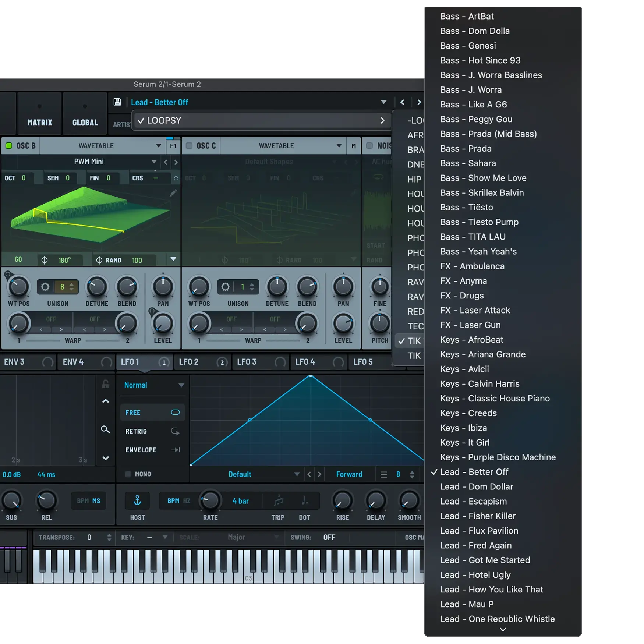Image resolution: width=644 pixels, height=644 pixels.
Task: Go to next preset with right arrow
Action: [419, 102]
